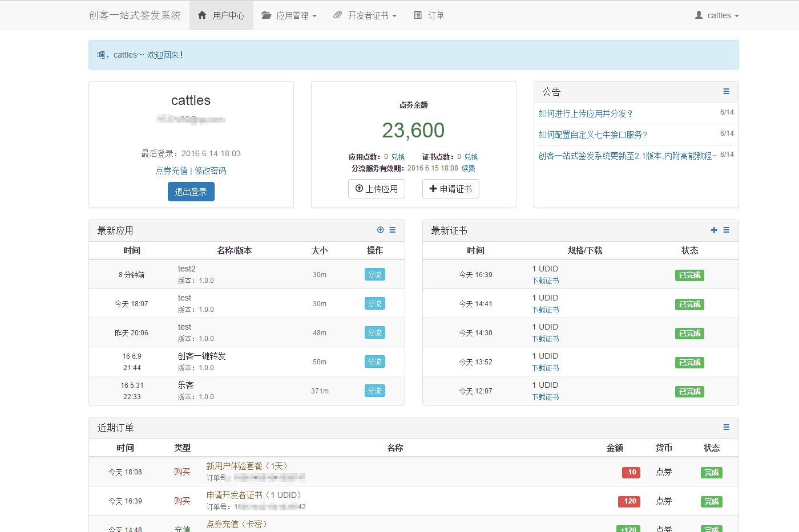This screenshot has height=532, width=799.
Task: Open the 点券充值 link
Action: tap(171, 170)
